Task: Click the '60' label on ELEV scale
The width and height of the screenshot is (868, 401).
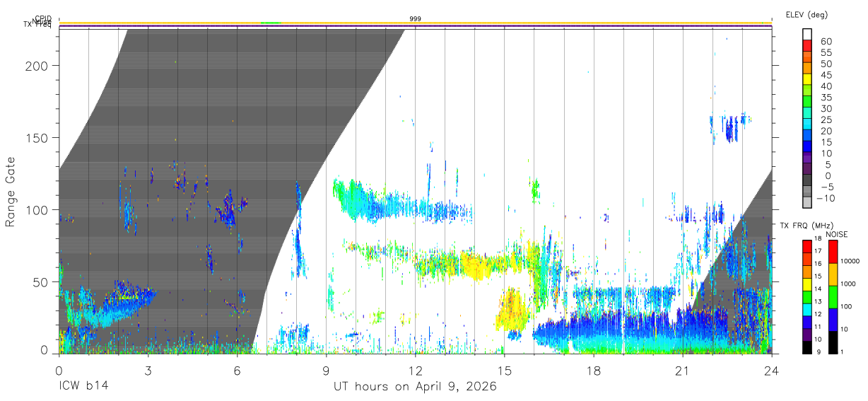Action: pyautogui.click(x=826, y=42)
